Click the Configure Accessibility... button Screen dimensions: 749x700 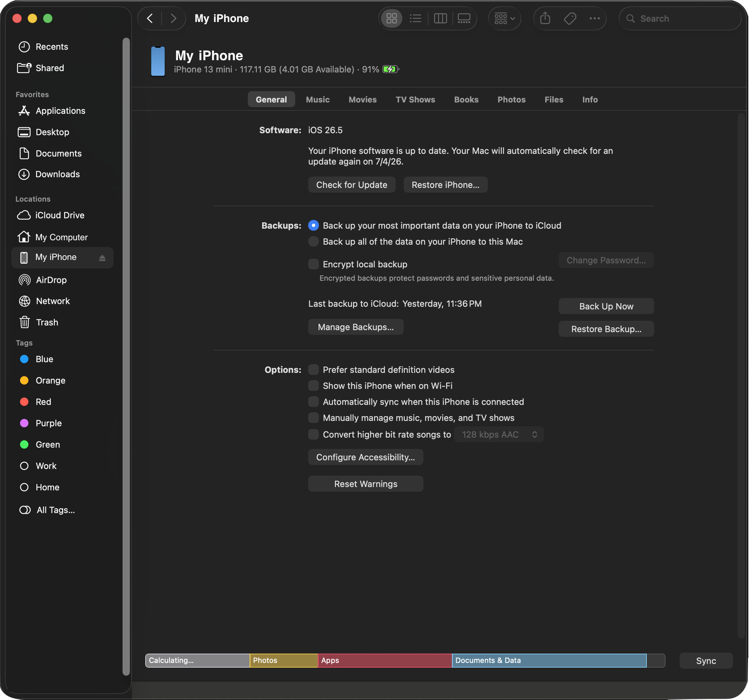pos(365,457)
